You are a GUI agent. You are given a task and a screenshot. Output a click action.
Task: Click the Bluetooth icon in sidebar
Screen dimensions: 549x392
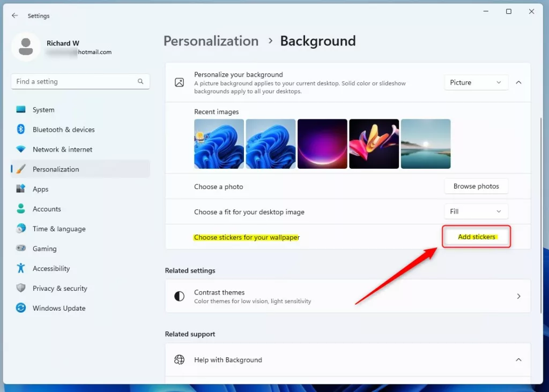click(x=21, y=129)
